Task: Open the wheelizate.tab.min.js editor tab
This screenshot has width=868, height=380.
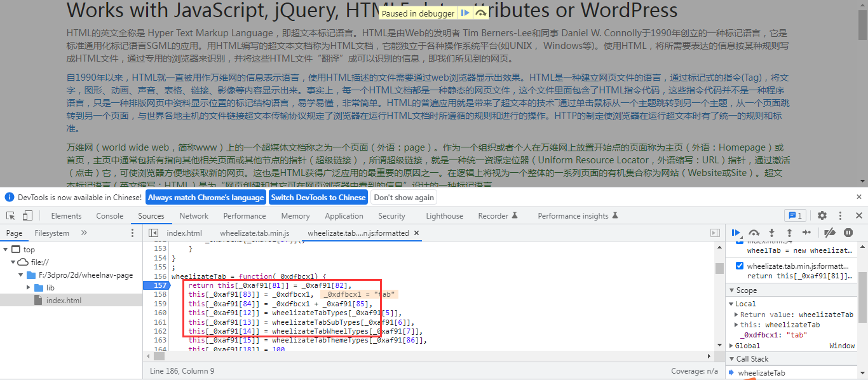Action: point(255,233)
